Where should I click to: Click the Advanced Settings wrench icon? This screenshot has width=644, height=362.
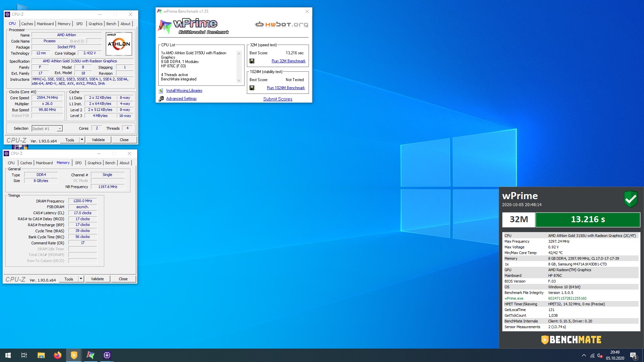click(161, 99)
